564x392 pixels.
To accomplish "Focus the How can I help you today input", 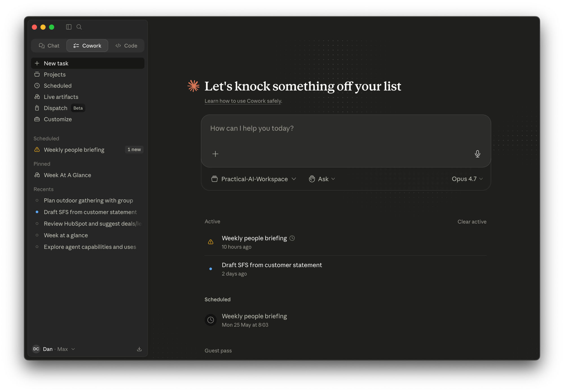I will click(346, 128).
